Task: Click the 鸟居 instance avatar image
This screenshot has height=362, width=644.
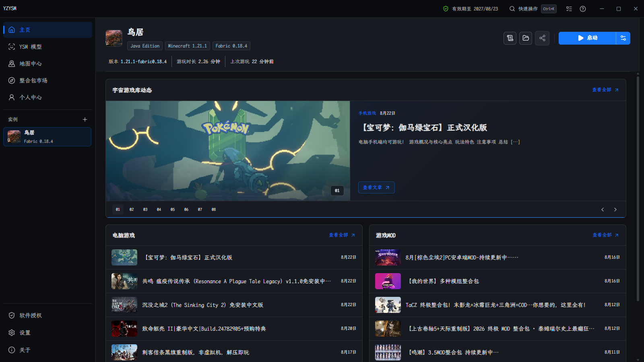Action: 114,38
